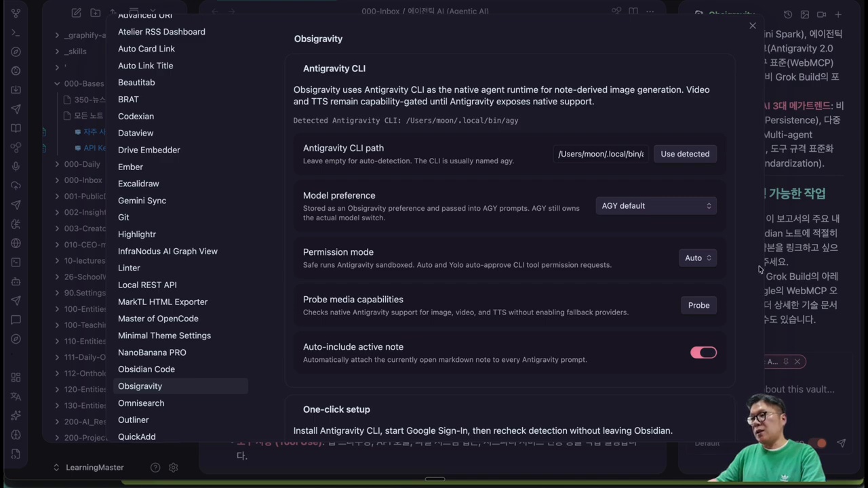This screenshot has width=868, height=488.
Task: Click the robot icon in the ribbon
Action: click(x=16, y=281)
